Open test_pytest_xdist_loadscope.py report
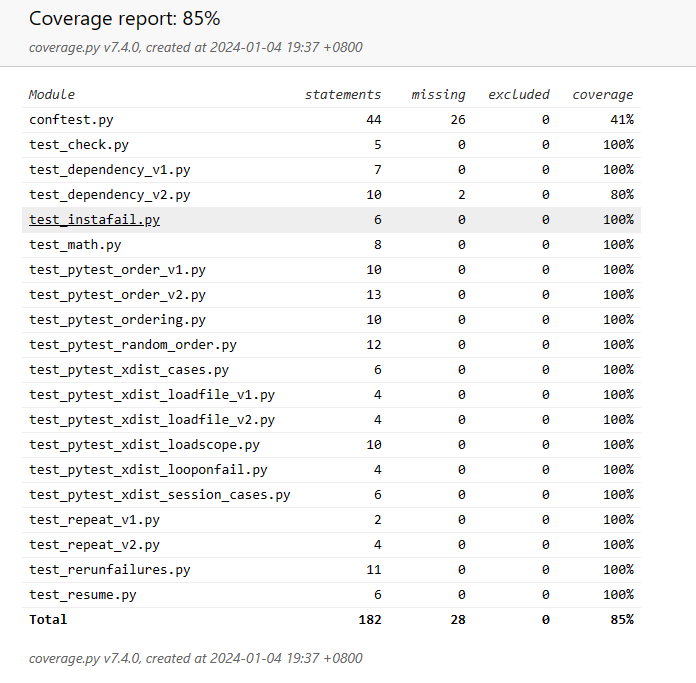Screen dimensions: 696x683 point(144,444)
